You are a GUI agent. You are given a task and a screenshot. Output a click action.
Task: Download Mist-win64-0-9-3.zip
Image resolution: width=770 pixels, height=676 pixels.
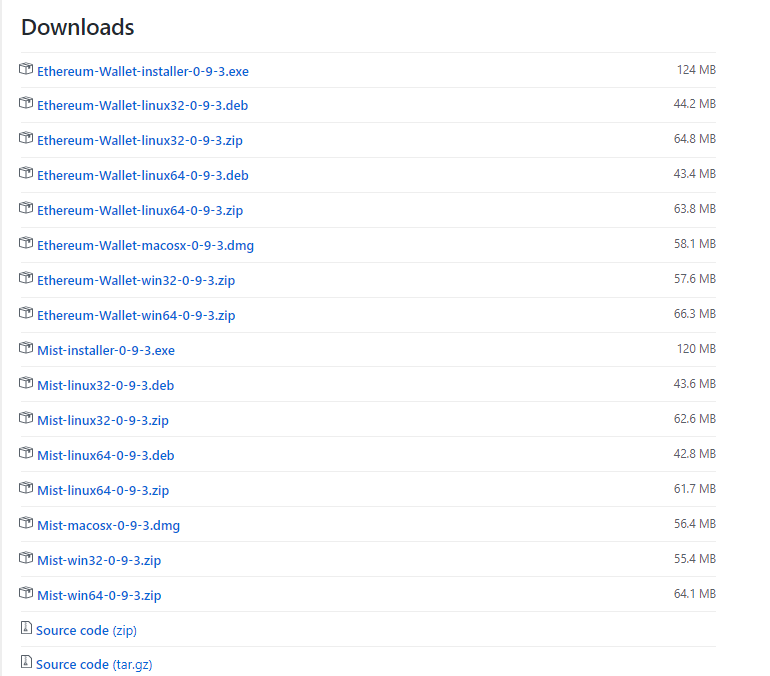coord(99,595)
